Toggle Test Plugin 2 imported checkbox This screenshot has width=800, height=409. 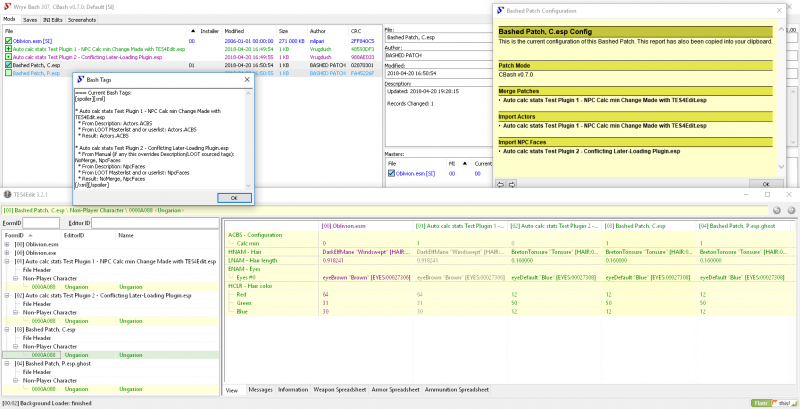[x=8, y=57]
